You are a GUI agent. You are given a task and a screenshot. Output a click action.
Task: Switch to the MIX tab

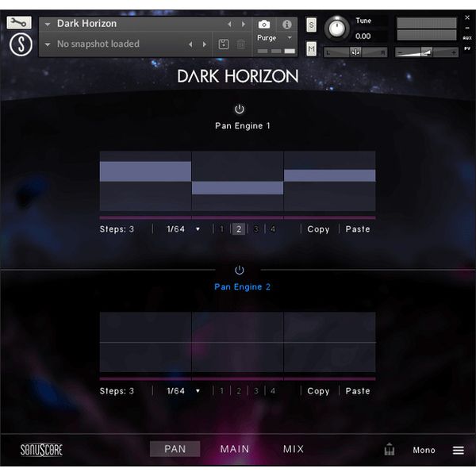coord(294,449)
